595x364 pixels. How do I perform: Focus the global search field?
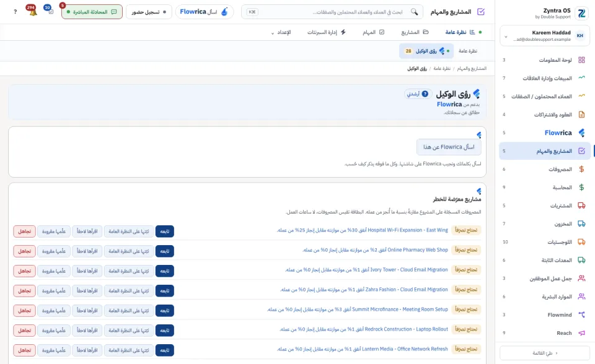(x=332, y=12)
